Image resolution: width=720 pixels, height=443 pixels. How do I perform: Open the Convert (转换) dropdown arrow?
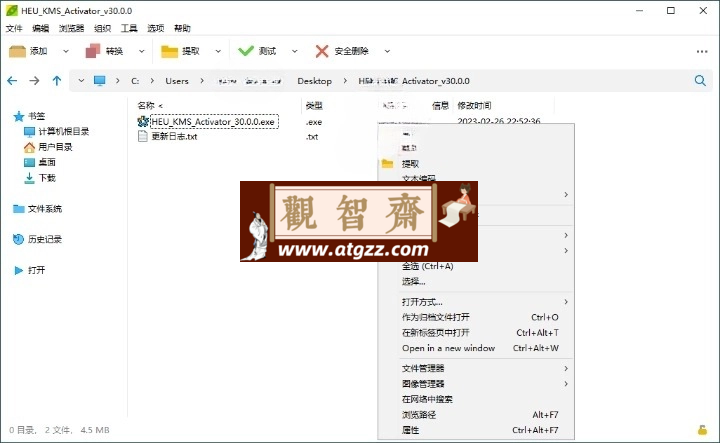click(x=141, y=51)
